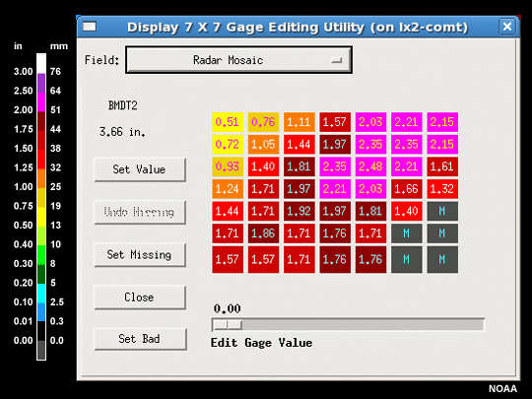Click the Set Missing button

pos(140,255)
